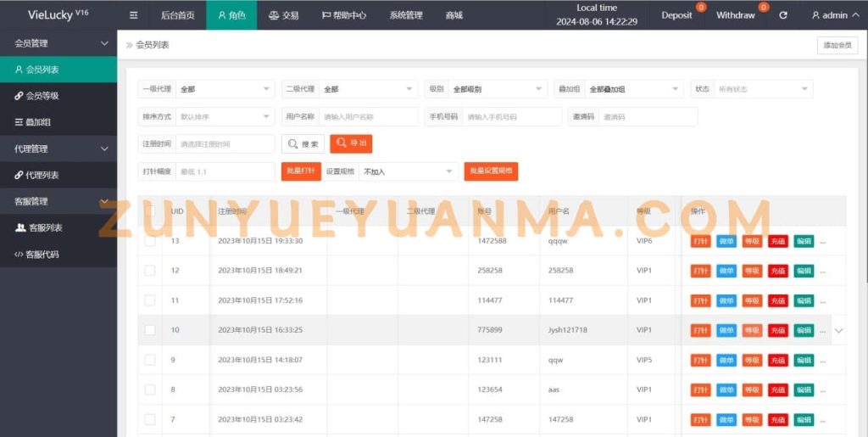Focus the 打针幅度 input field
868x437 pixels.
pos(225,171)
